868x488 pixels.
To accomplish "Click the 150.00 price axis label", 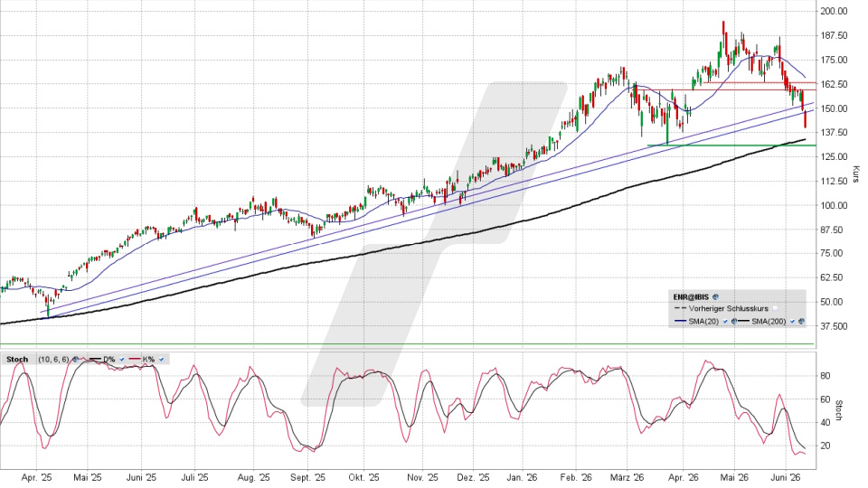I will (x=835, y=108).
